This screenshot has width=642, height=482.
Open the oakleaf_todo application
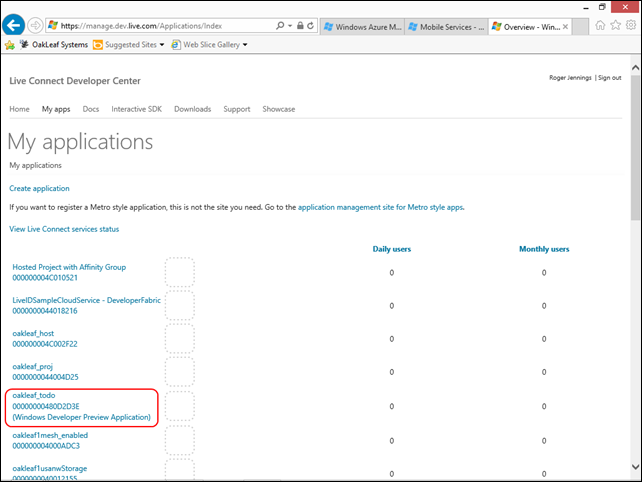(34, 395)
